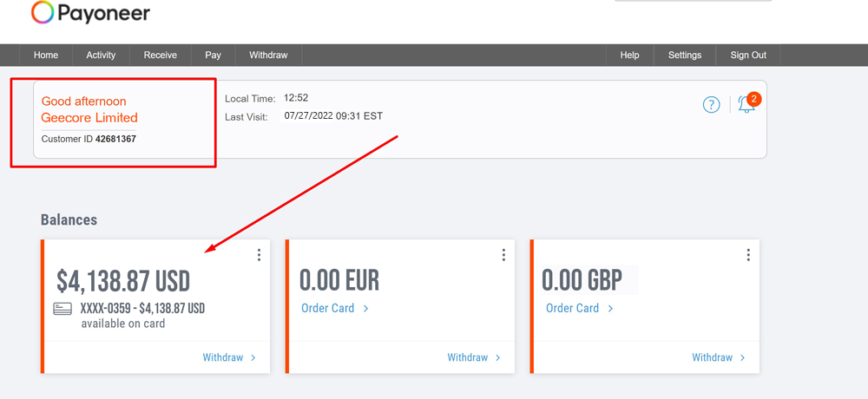This screenshot has width=868, height=399.
Task: Click Order Card under 0.00 EUR
Action: coord(335,308)
